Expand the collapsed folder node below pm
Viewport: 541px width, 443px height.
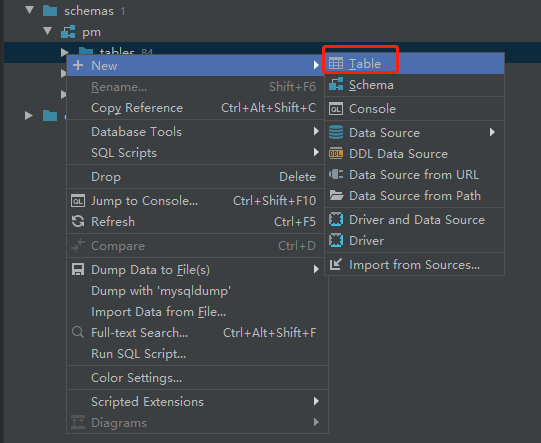click(29, 116)
